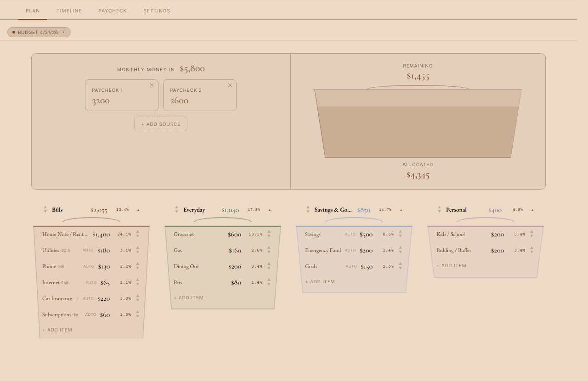The height and width of the screenshot is (381, 588).
Task: Toggle the AUTO badge on Goals item
Action: [x=351, y=267]
